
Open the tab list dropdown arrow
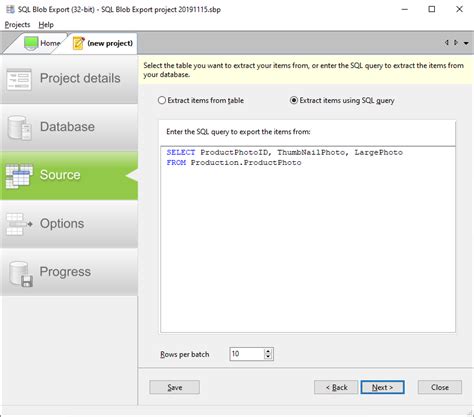click(466, 43)
